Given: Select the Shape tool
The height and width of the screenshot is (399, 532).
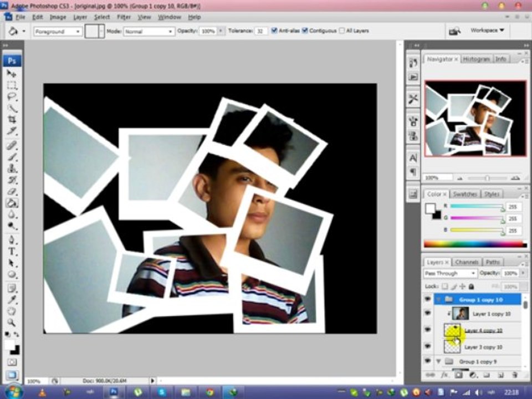Looking at the screenshot, I should [12, 274].
